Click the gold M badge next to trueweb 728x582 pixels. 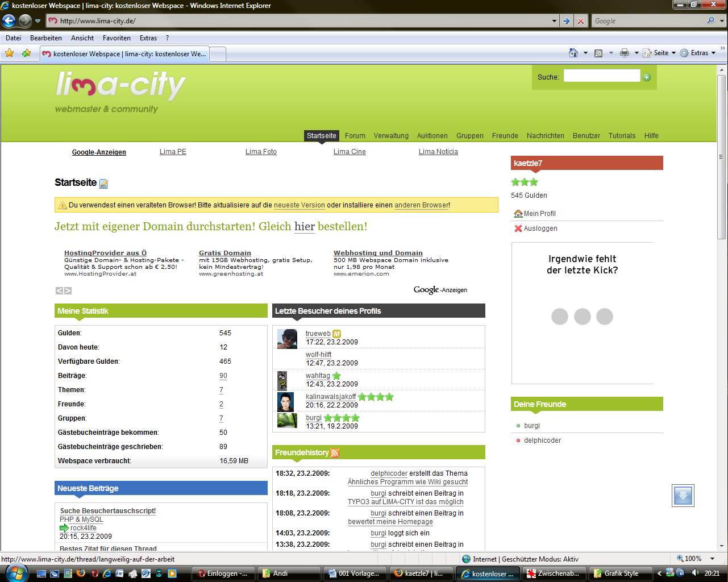click(x=336, y=334)
